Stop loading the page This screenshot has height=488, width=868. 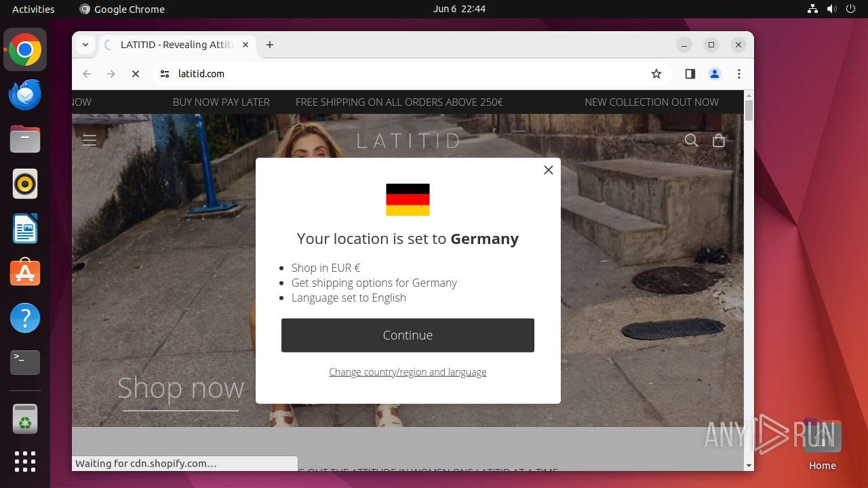click(136, 74)
